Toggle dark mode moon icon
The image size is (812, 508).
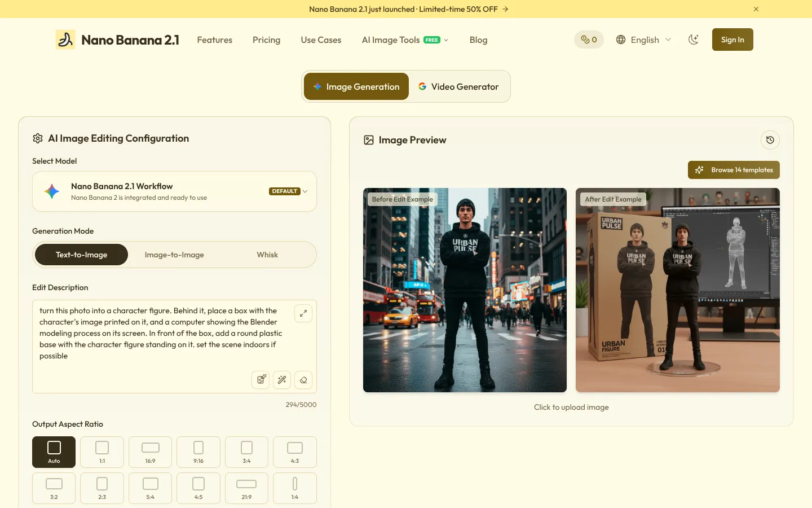(x=694, y=40)
